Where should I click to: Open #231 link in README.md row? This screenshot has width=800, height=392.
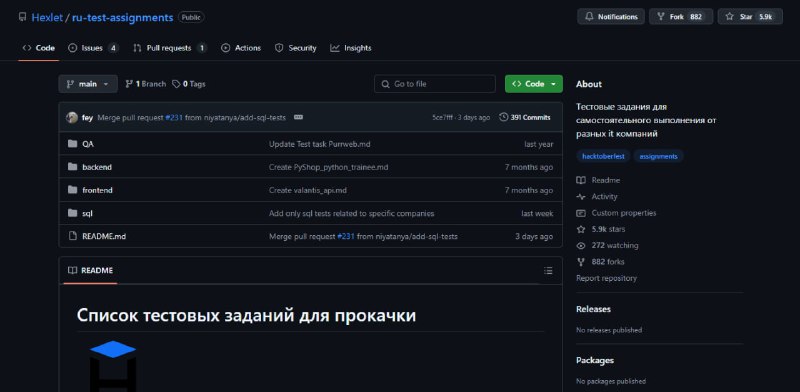346,237
